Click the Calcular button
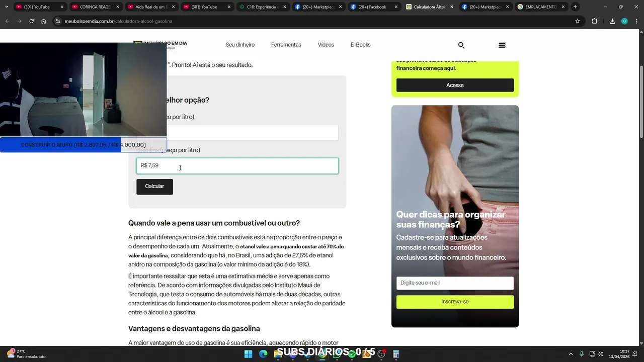 click(154, 187)
